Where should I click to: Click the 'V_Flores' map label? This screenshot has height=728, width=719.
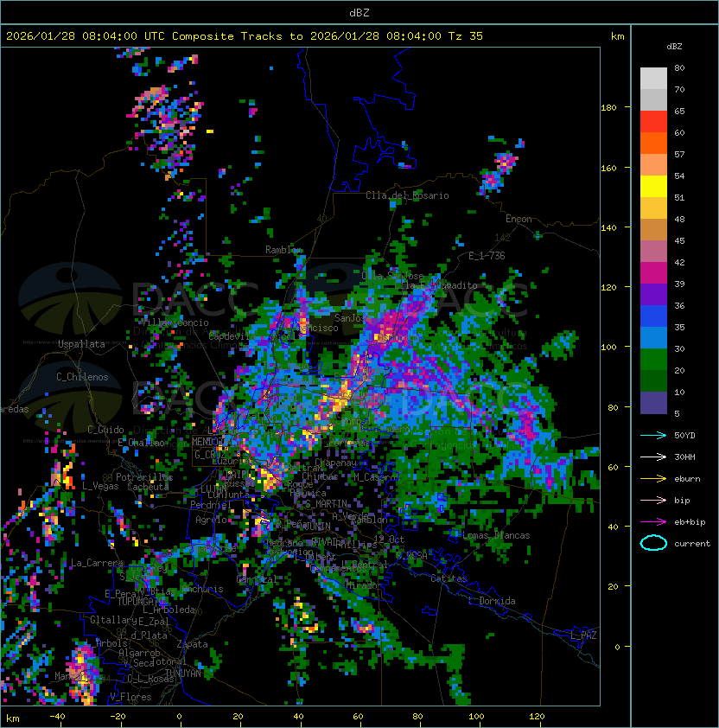130,697
